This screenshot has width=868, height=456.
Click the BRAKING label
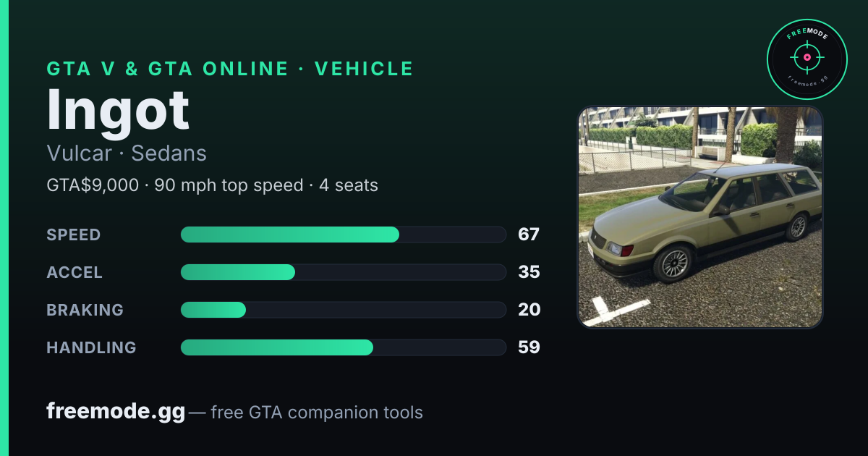(x=85, y=310)
